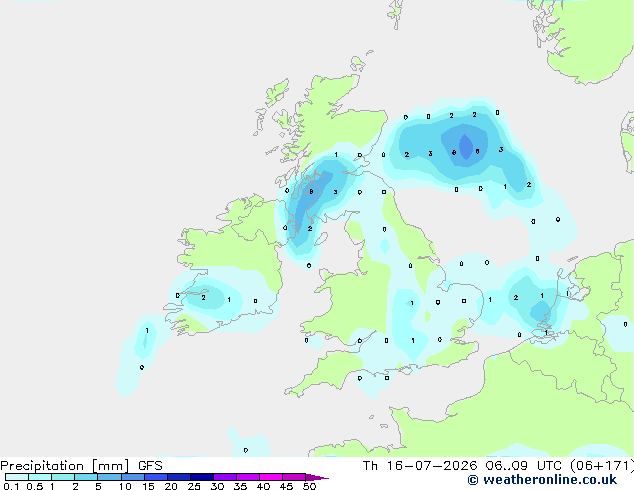Pick the 0.5–1 mm legend swatch

tap(40, 477)
